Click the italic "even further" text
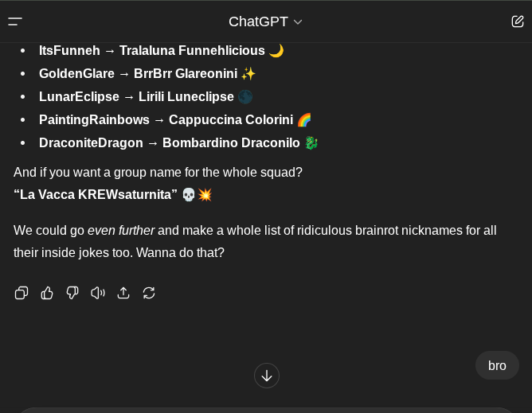Image resolution: width=532 pixels, height=413 pixels. [x=121, y=231]
